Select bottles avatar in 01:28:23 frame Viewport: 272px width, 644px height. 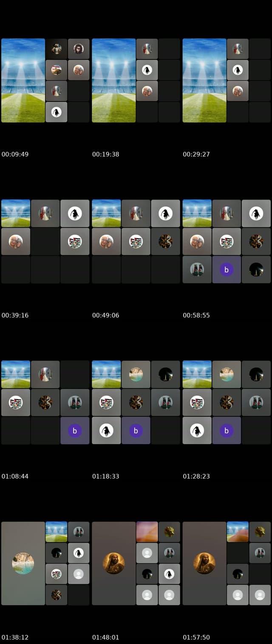256,402
